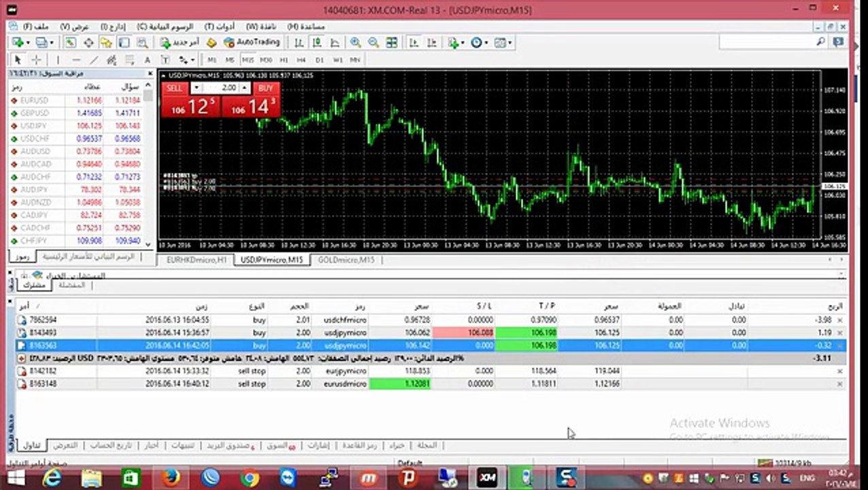The image size is (868, 490).
Task: Open the MetaEditor book icon
Action: click(212, 42)
